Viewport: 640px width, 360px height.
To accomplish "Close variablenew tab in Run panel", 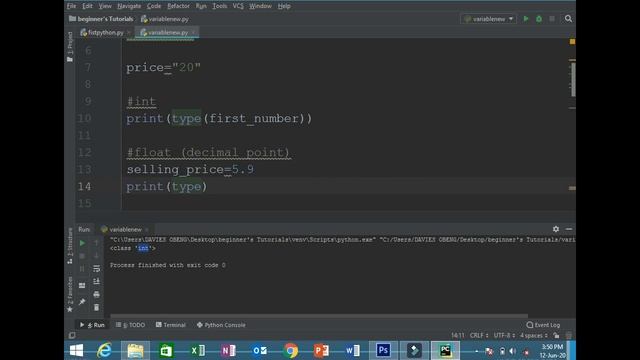I will click(x=147, y=229).
